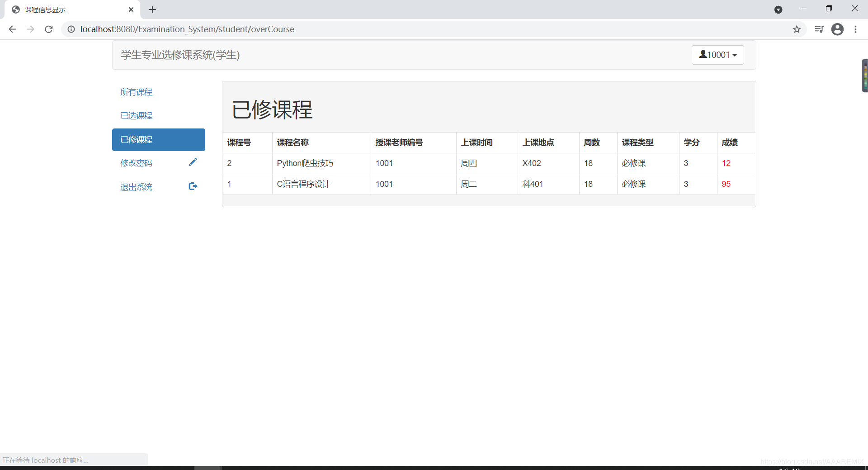
Task: Open the media control icon in toolbar
Action: (819, 29)
